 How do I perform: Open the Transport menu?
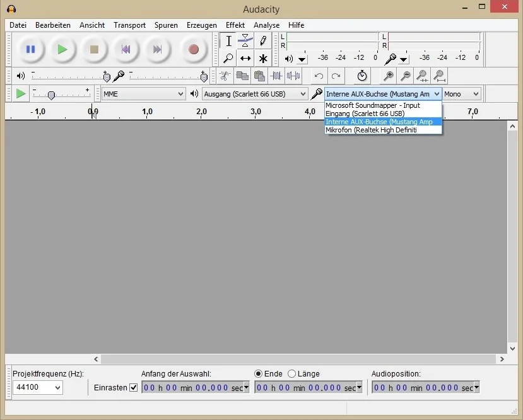click(x=129, y=25)
